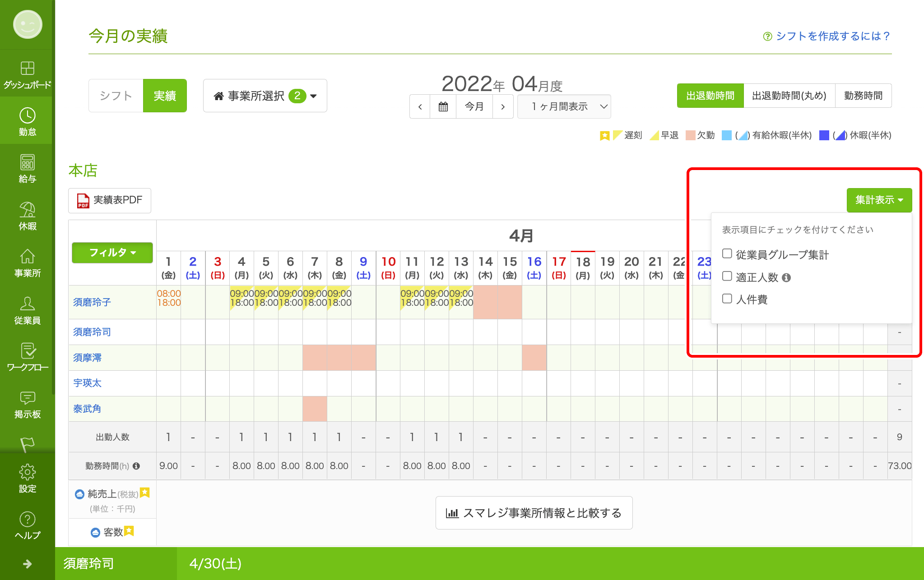Image resolution: width=924 pixels, height=580 pixels.
Task: Click the April 18 (月) date header
Action: pos(583,268)
